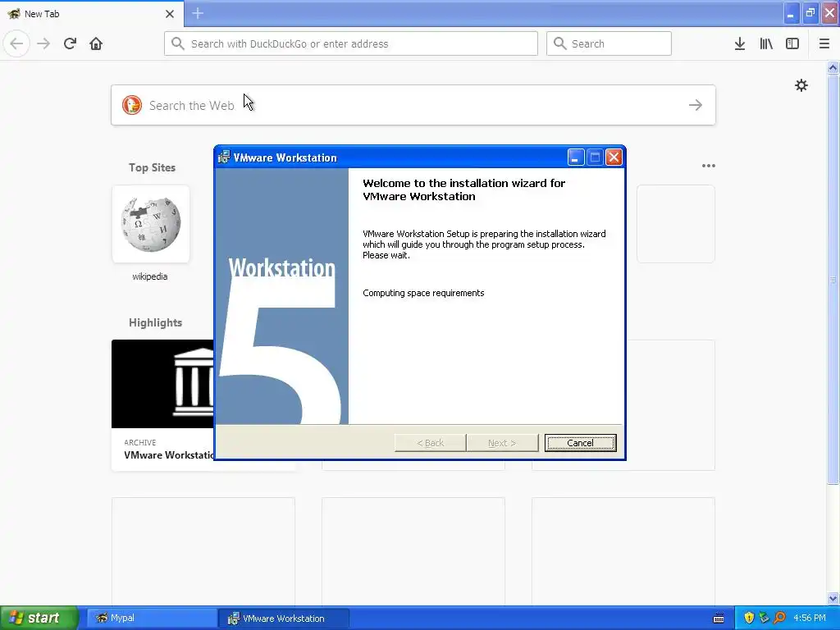Viewport: 840px width, 630px height.
Task: Open new tab page settings gear
Action: tap(801, 85)
